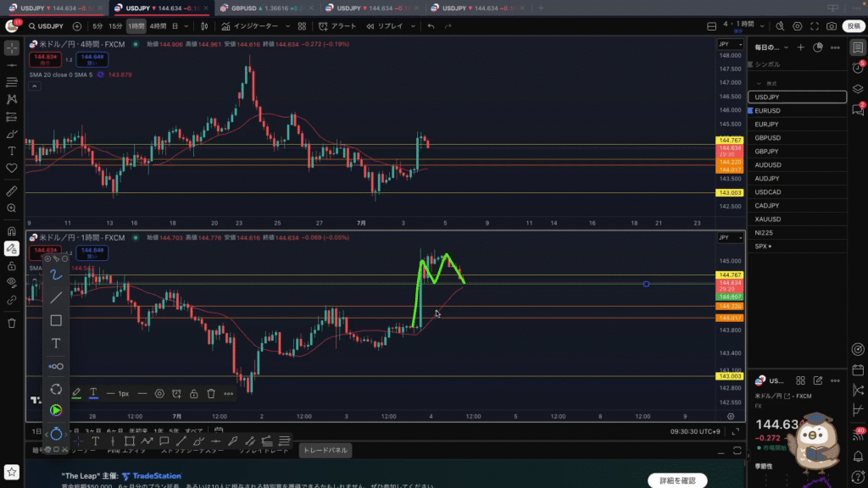The width and height of the screenshot is (868, 488).
Task: Choose the rectangle shape in floating palette
Action: pyautogui.click(x=56, y=320)
